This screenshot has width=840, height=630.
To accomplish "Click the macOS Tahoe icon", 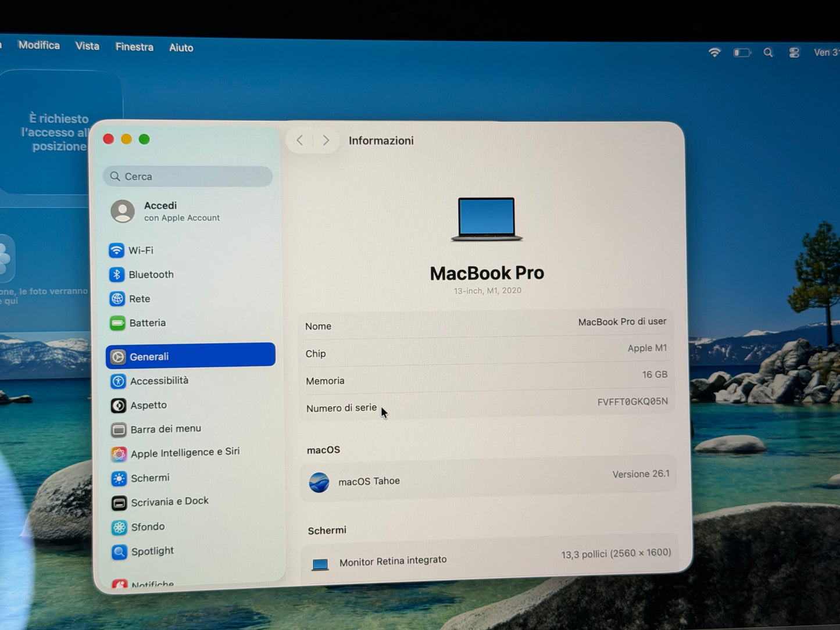I will pyautogui.click(x=319, y=482).
